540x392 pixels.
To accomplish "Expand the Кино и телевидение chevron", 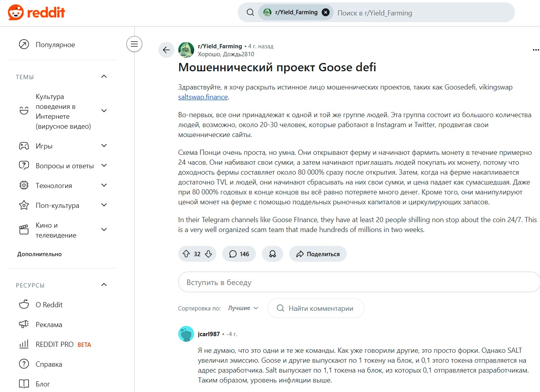I will pyautogui.click(x=104, y=230).
